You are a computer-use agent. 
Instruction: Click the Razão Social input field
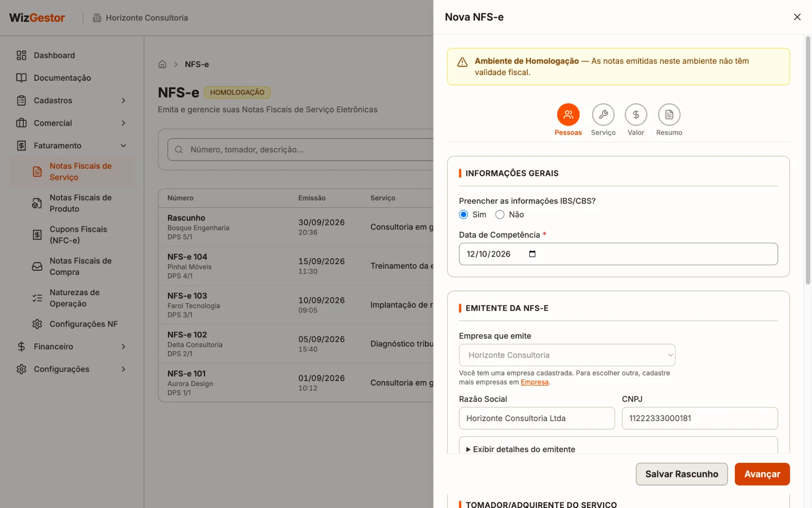[x=536, y=418]
